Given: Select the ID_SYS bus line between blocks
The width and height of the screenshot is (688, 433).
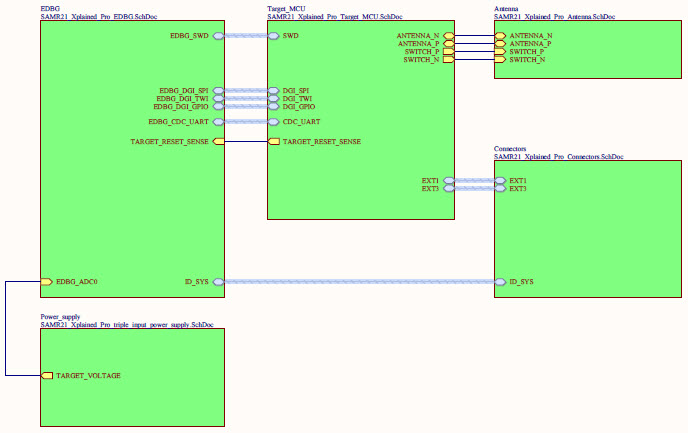Looking at the screenshot, I should pyautogui.click(x=360, y=282).
